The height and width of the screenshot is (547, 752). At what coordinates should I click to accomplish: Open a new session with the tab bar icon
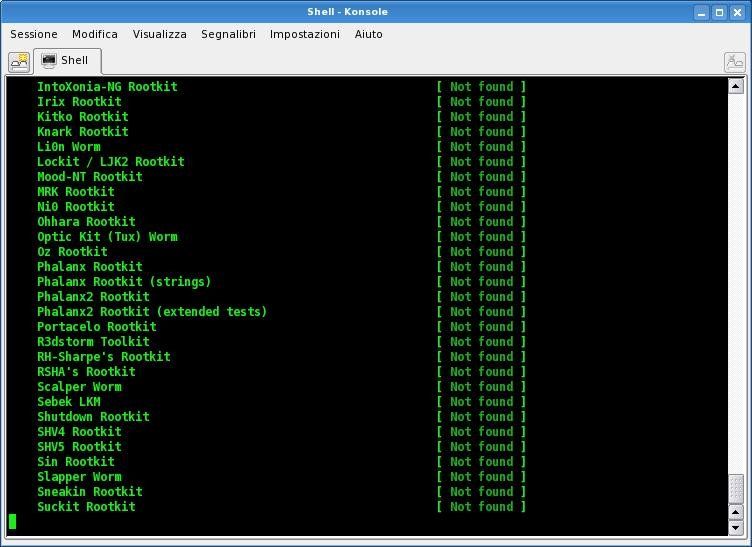19,62
